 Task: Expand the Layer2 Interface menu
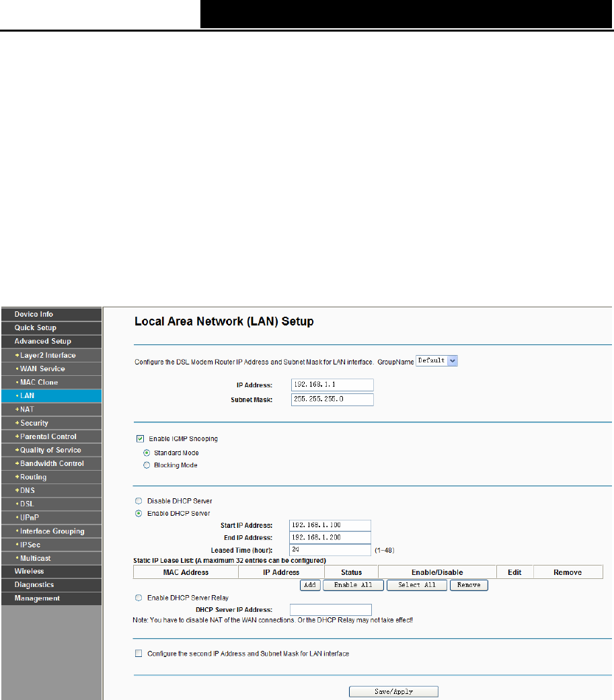click(47, 355)
